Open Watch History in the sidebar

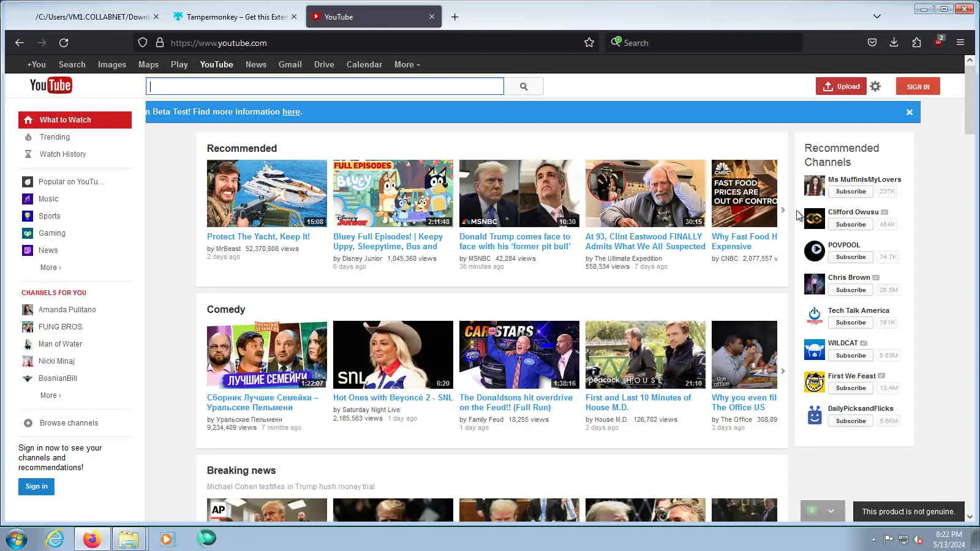tap(62, 154)
